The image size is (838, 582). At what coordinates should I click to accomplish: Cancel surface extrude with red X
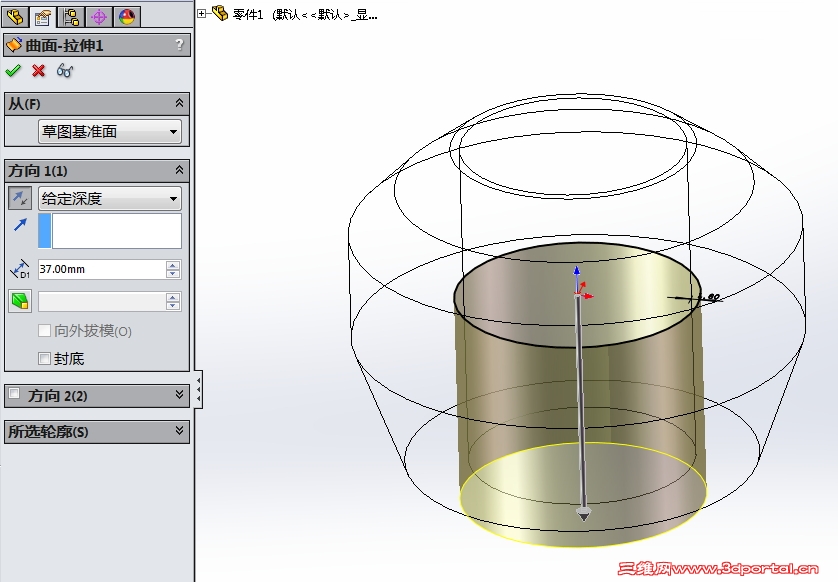[x=38, y=70]
